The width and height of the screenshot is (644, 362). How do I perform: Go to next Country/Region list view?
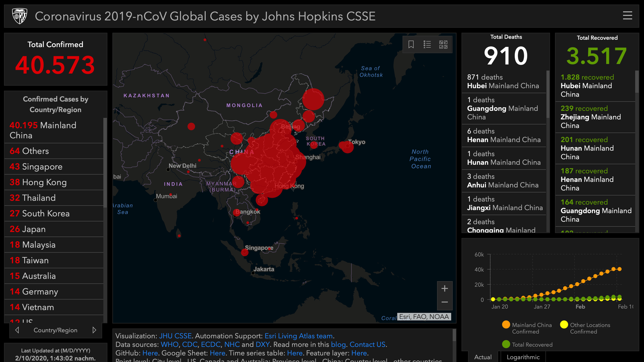[x=94, y=330]
